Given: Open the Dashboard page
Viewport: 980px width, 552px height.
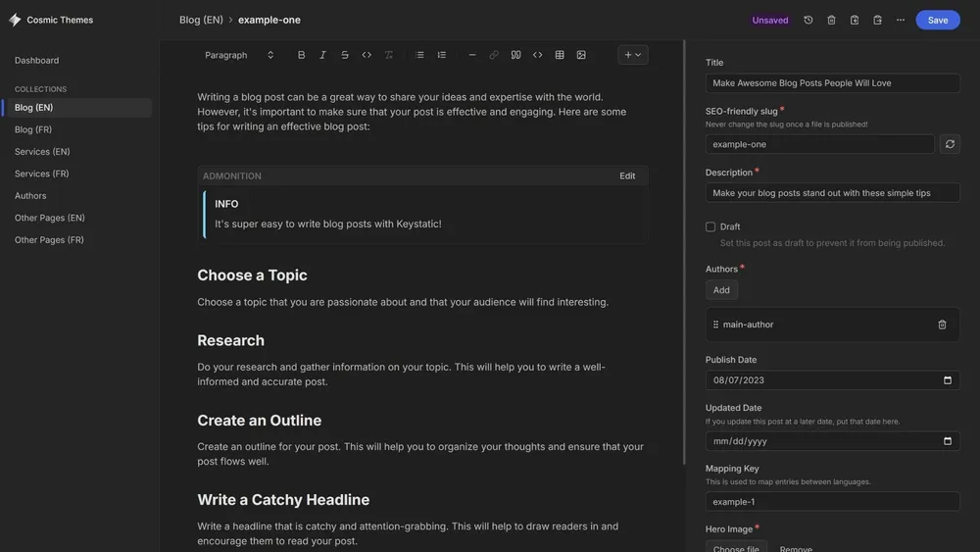Looking at the screenshot, I should [37, 61].
